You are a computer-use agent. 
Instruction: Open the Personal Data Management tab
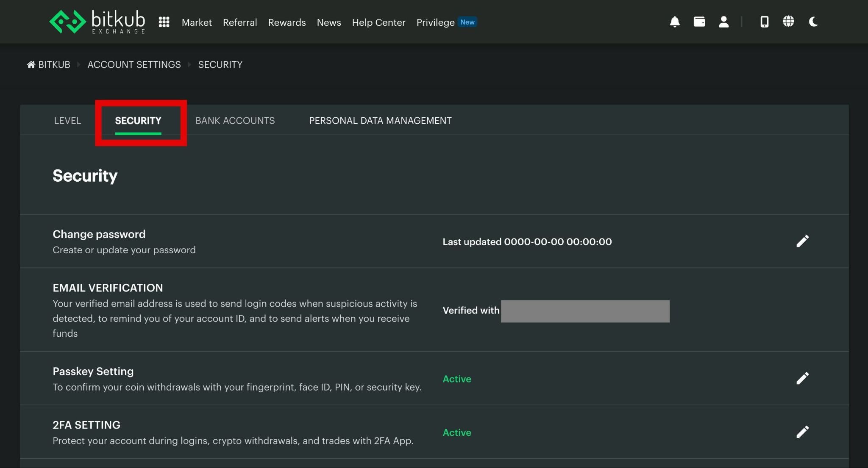(380, 121)
